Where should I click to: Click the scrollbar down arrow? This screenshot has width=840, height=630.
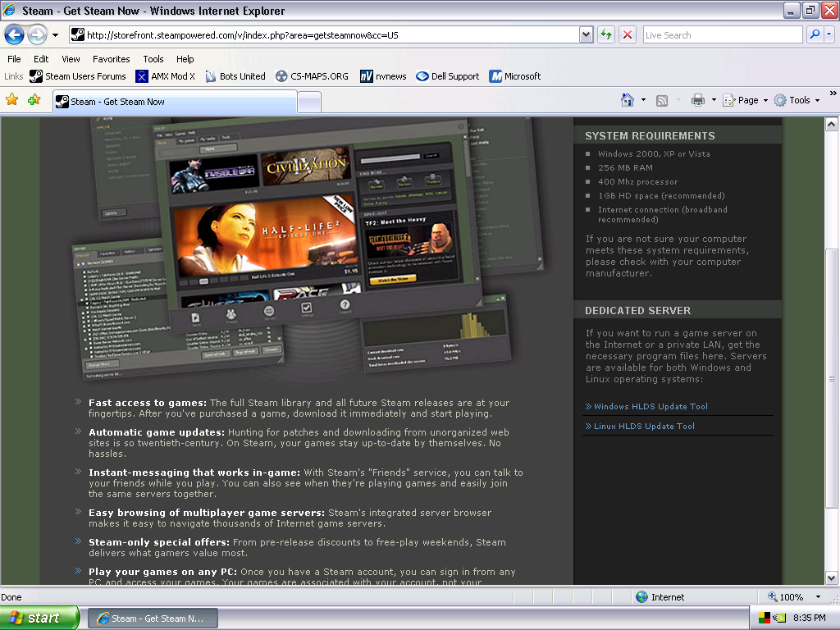pyautogui.click(x=832, y=578)
